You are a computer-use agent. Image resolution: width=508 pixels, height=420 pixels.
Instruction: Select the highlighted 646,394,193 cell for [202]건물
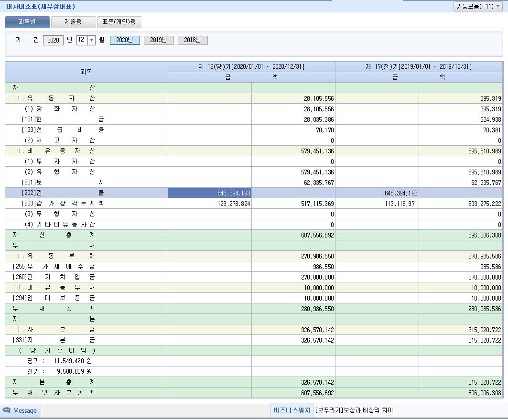pyautogui.click(x=210, y=193)
